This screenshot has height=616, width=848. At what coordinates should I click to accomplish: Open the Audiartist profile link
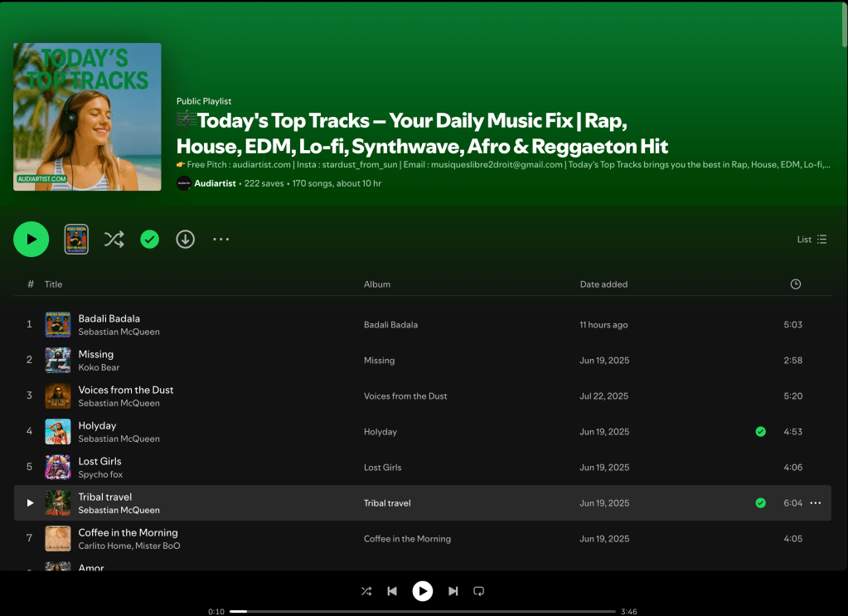coord(215,183)
